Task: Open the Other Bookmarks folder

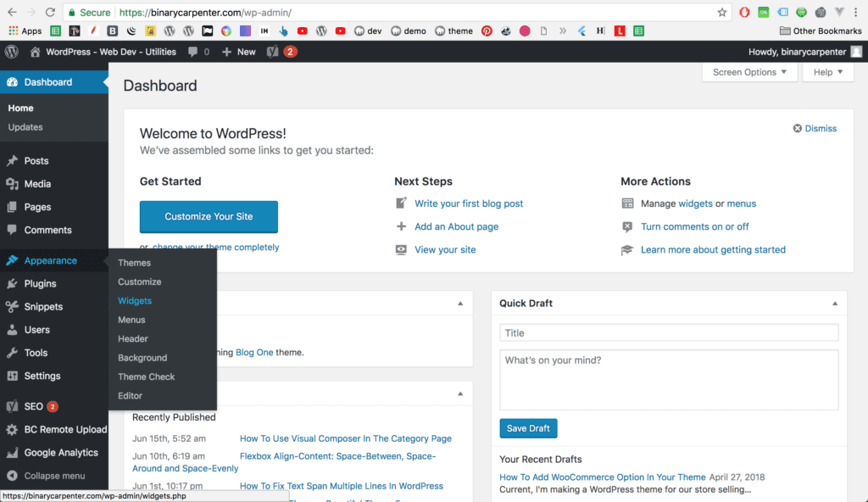Action: pos(821,31)
